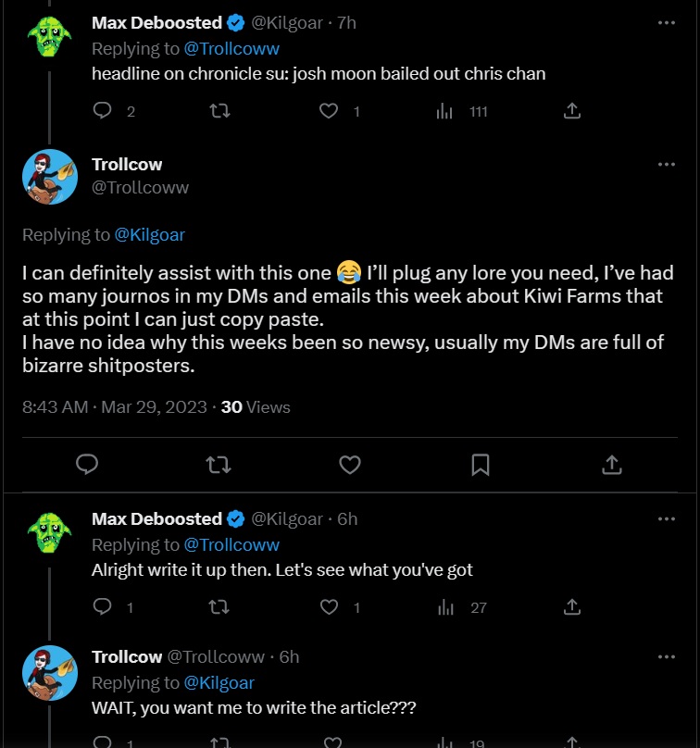The height and width of the screenshot is (748, 700).
Task: Reply to Max Deboosted's headline tweet
Action: point(103,111)
